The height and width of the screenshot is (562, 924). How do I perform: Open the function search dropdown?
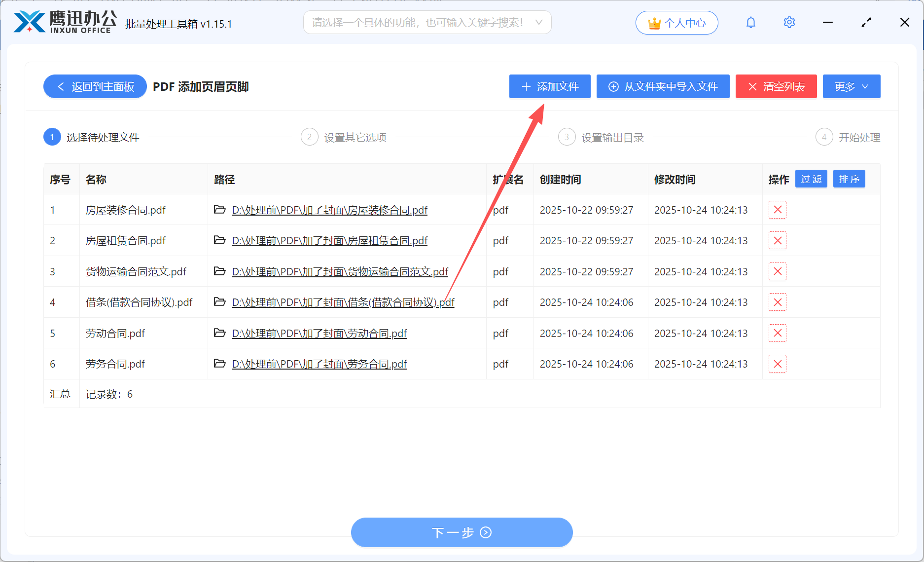pos(427,23)
